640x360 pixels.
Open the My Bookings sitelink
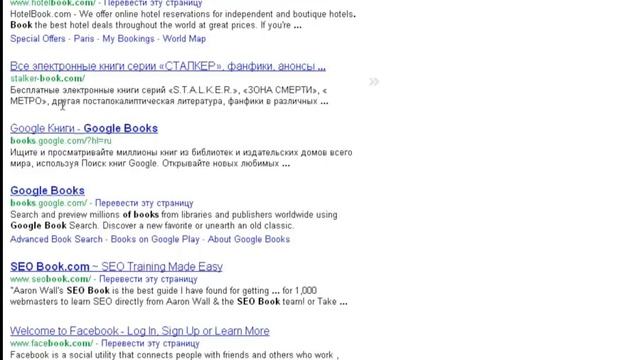point(128,39)
